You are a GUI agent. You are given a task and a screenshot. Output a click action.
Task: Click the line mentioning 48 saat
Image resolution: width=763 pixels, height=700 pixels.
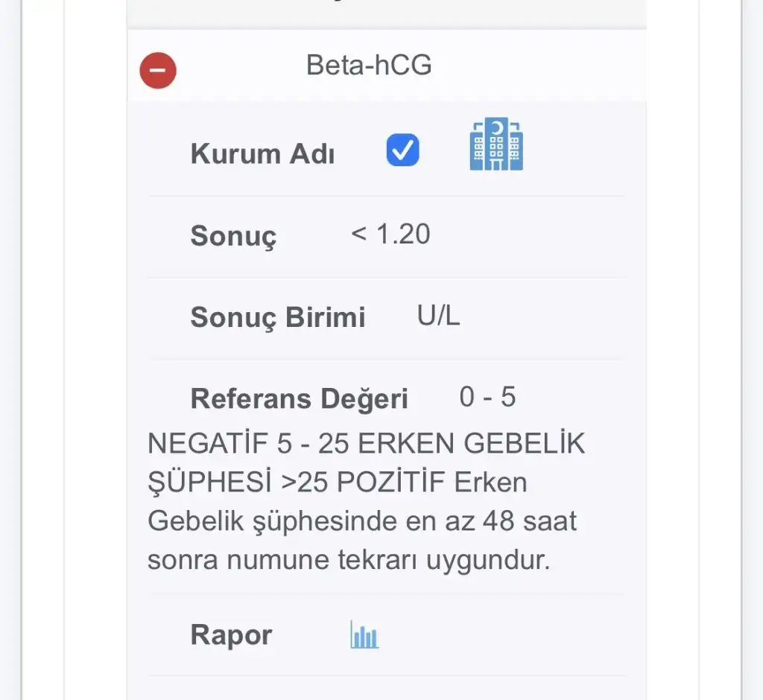[362, 521]
